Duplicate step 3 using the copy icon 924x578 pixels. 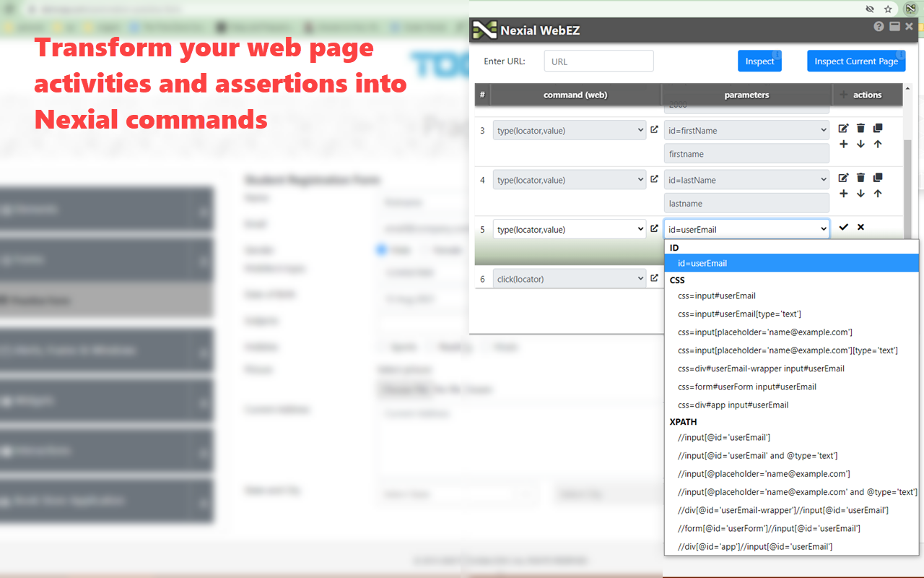click(878, 128)
